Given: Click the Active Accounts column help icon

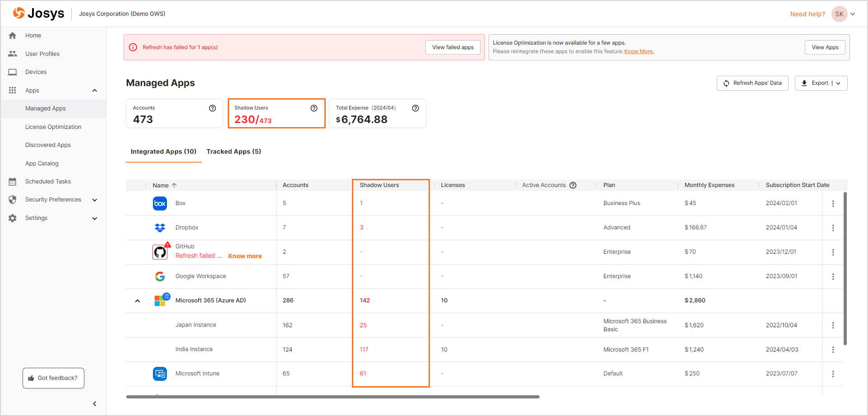Looking at the screenshot, I should point(573,185).
